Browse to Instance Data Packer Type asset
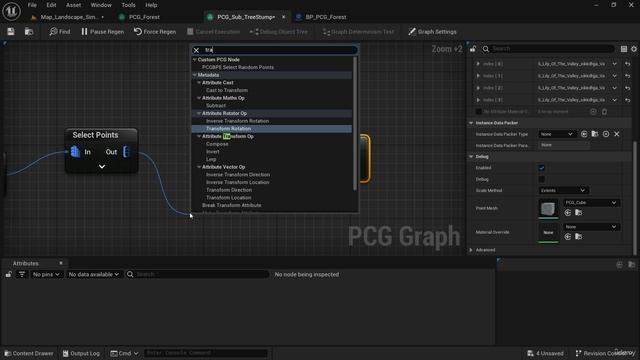640x360 pixels. [x=595, y=134]
